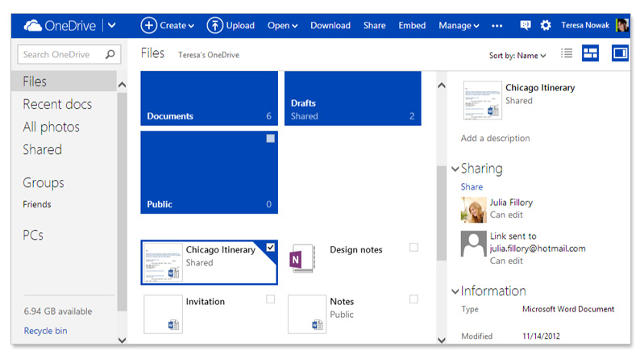This screenshot has height=355, width=644.
Task: Uncheck the Chicago Itinerary checkbox
Action: pos(270,247)
